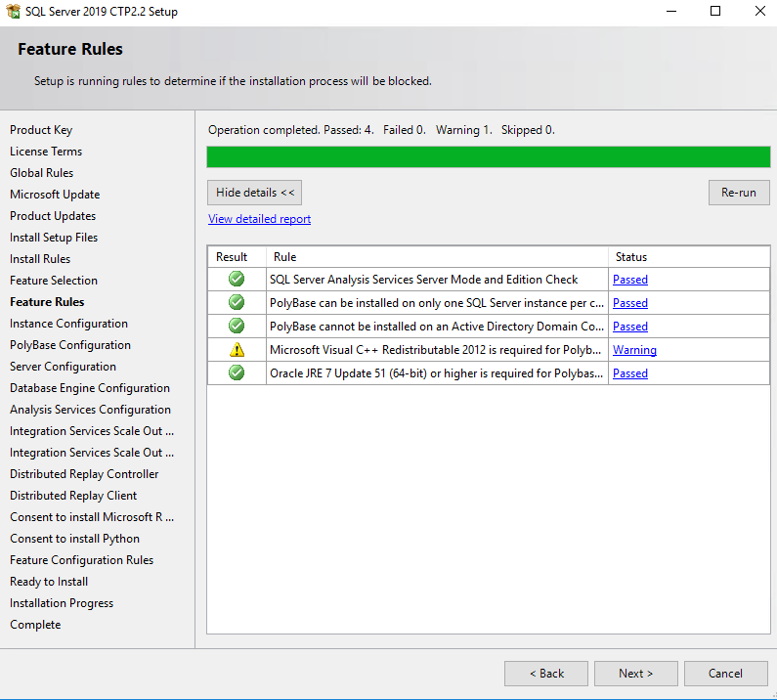Select the bold Feature Rules step in sidebar
The height and width of the screenshot is (700, 777).
point(47,302)
